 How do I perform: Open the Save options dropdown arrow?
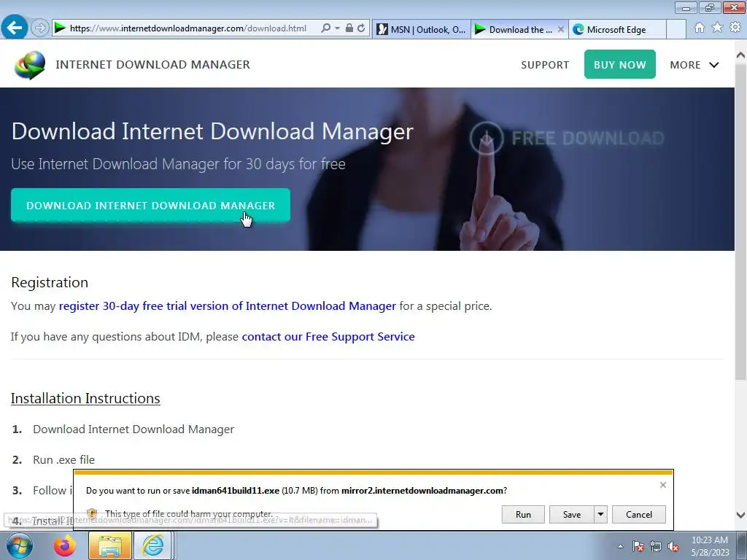601,514
